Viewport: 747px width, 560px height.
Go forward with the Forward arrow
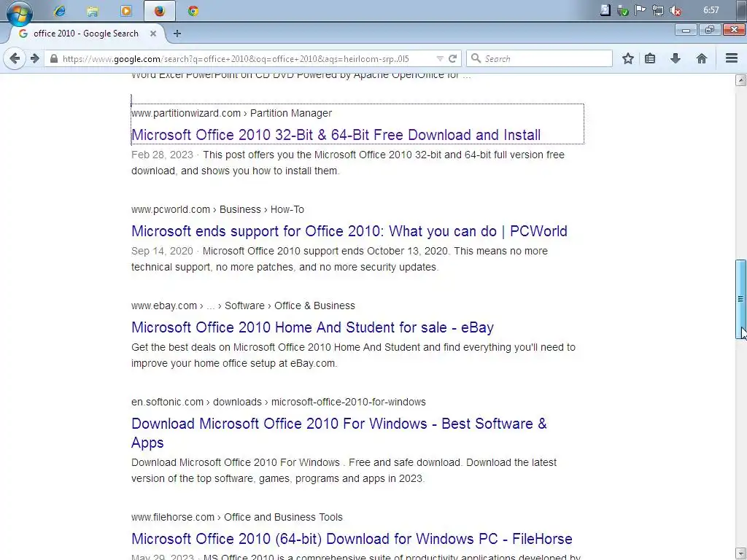pyautogui.click(x=35, y=58)
